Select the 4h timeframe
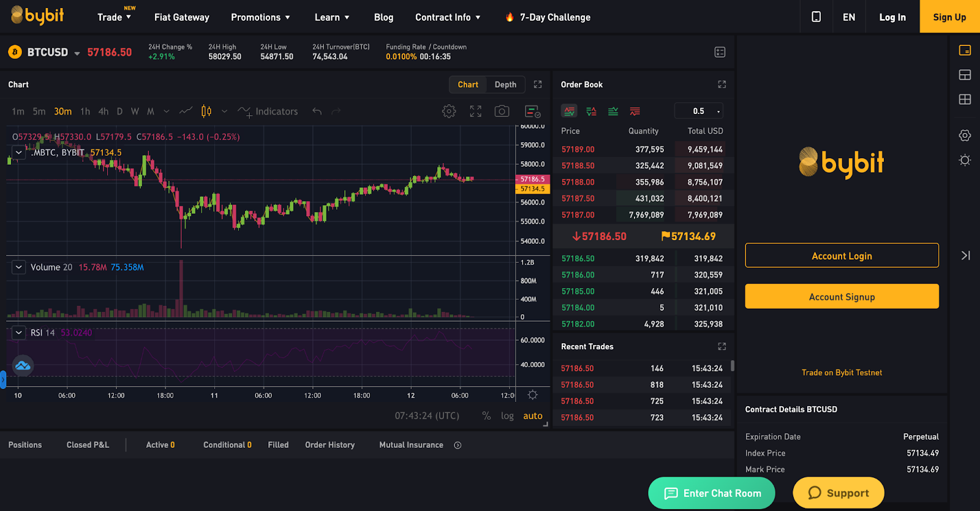Image resolution: width=980 pixels, height=511 pixels. point(104,112)
